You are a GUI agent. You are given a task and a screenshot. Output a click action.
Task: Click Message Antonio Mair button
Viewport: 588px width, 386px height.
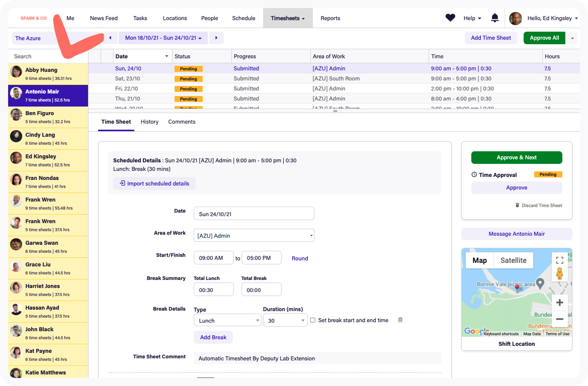coord(517,234)
